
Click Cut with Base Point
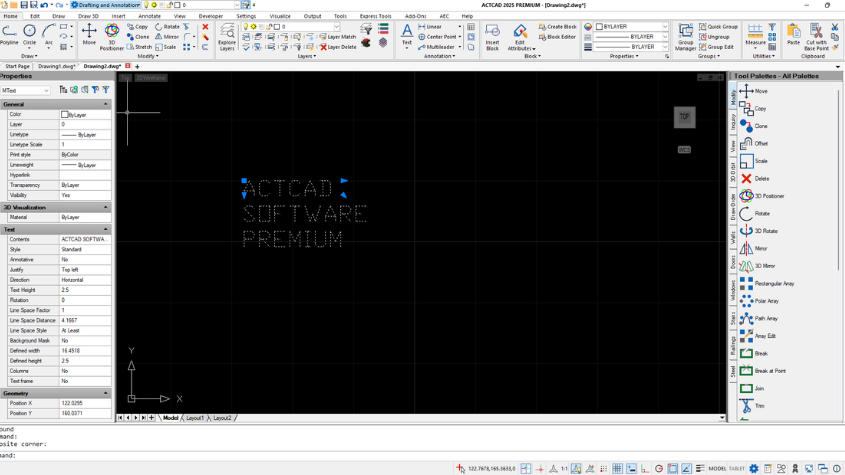click(x=816, y=37)
